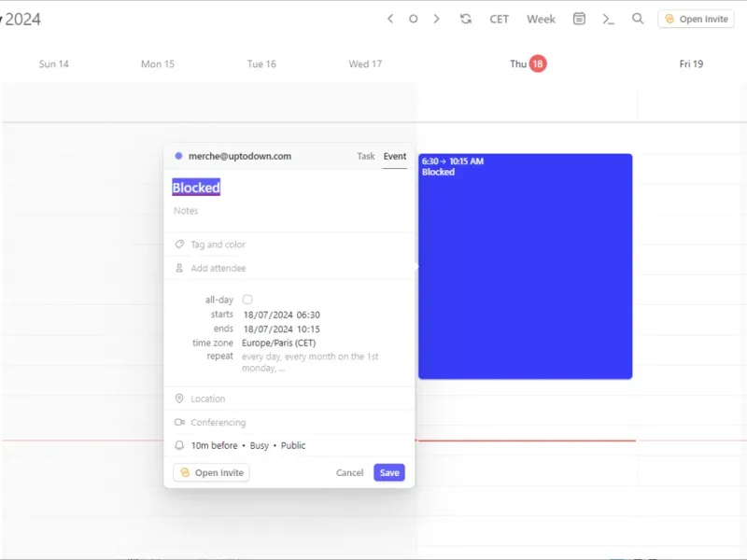This screenshot has width=747, height=560.
Task: Jump to today circle icon
Action: click(x=413, y=19)
